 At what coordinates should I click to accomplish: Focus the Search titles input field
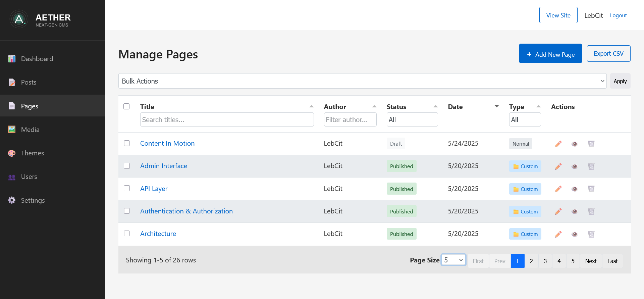[227, 119]
